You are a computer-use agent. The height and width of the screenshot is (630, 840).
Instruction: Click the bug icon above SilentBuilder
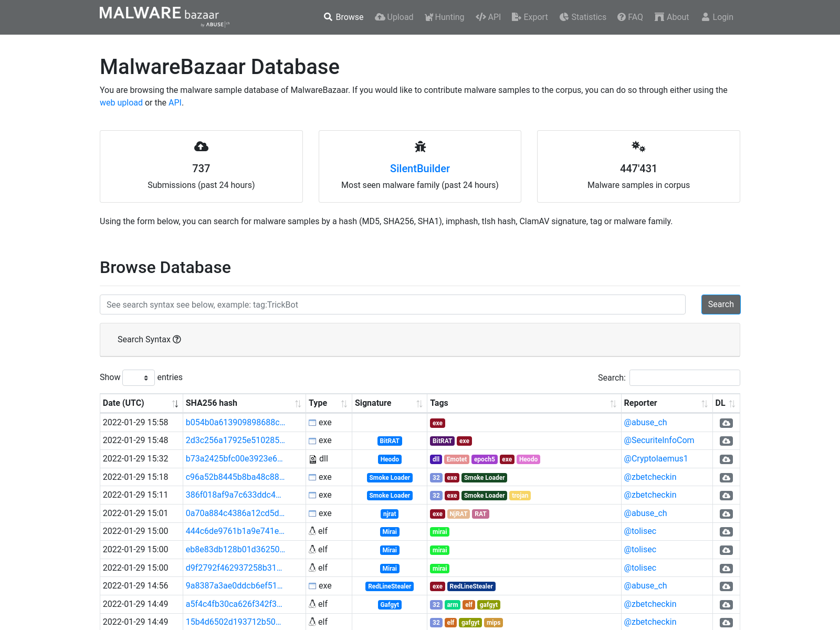(420, 146)
